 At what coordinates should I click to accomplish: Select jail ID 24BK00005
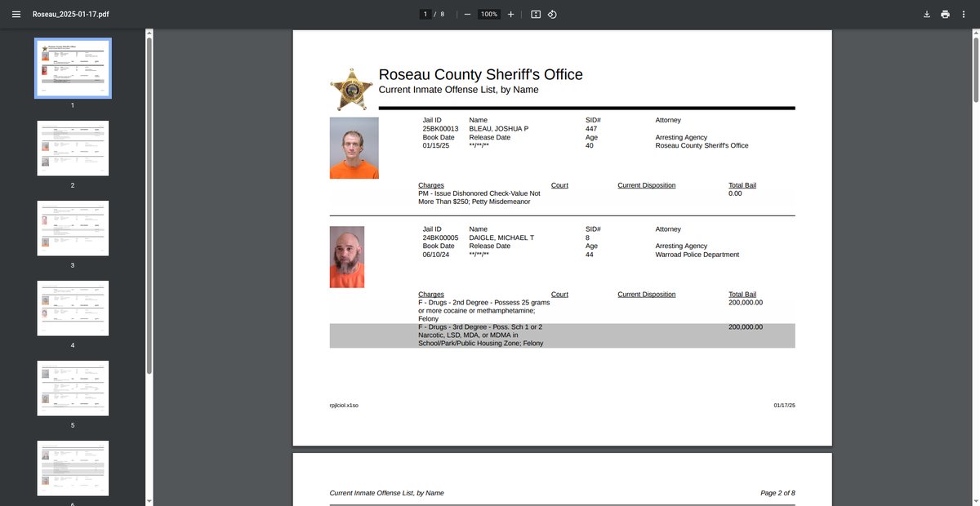coord(440,237)
